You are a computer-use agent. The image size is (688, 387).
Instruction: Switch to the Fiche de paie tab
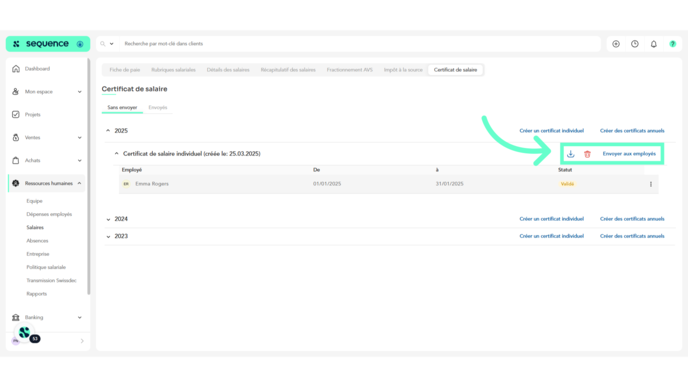tap(125, 70)
